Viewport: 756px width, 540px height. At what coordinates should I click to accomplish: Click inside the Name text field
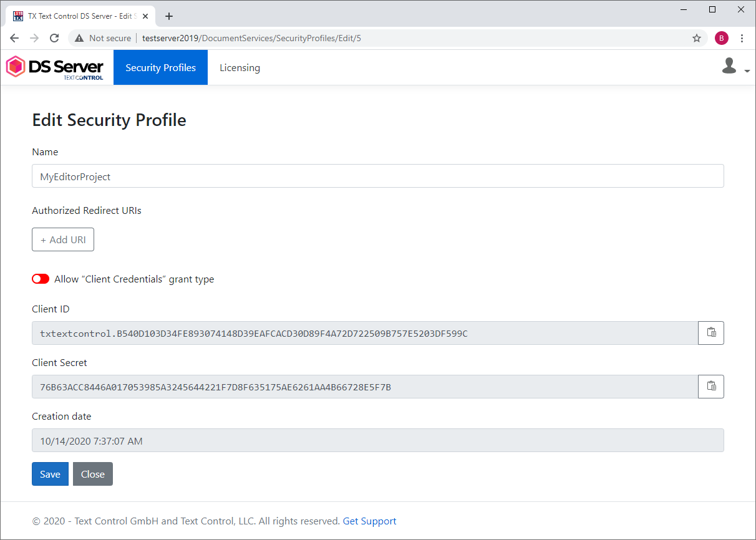[x=250, y=176]
